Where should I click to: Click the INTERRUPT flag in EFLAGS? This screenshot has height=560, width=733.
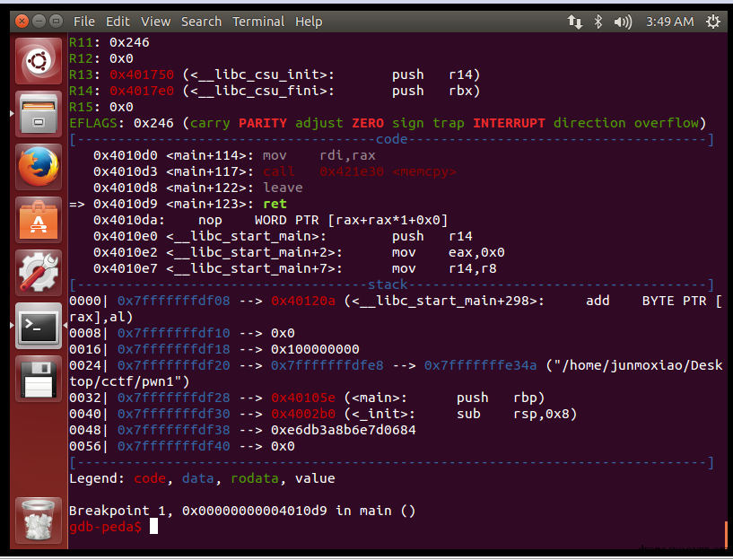509,123
